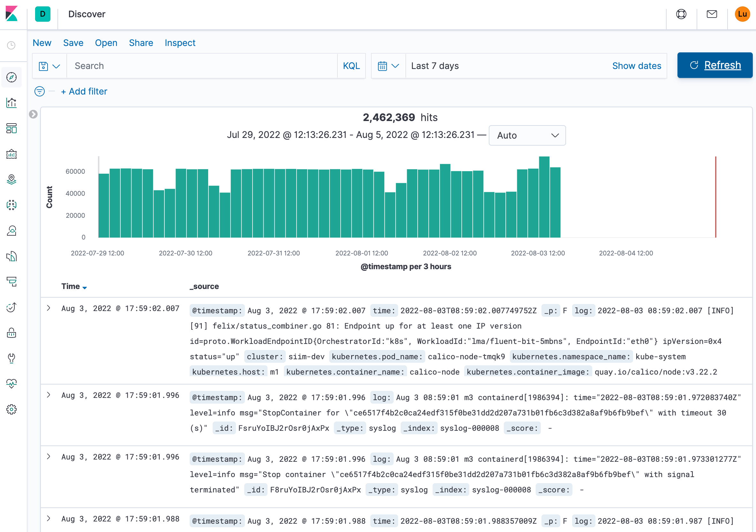Open Discover compass icon in sidebar
The image size is (756, 532).
pos(11,77)
